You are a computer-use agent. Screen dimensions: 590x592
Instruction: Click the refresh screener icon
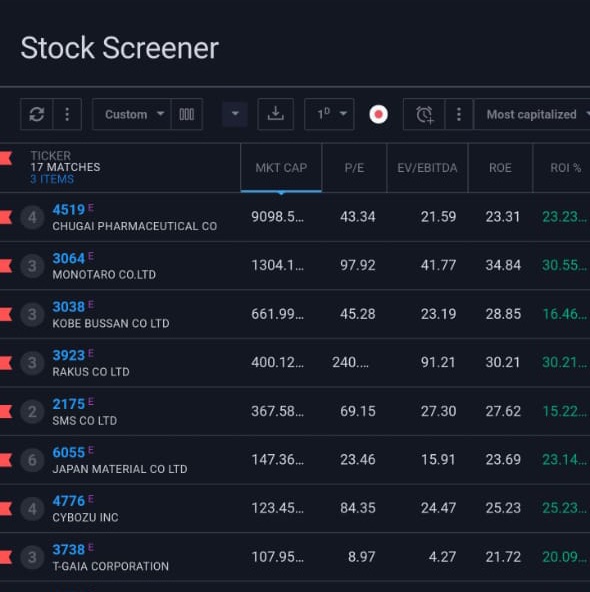pos(37,114)
